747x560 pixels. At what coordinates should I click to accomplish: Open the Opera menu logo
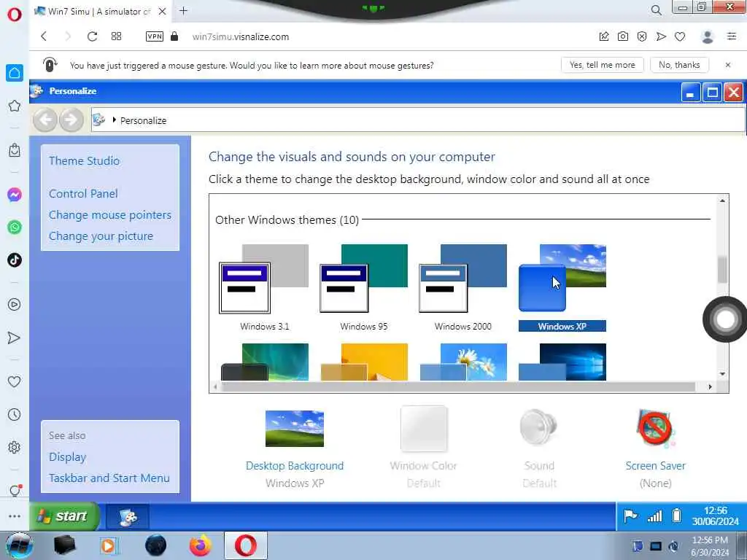pyautogui.click(x=15, y=15)
